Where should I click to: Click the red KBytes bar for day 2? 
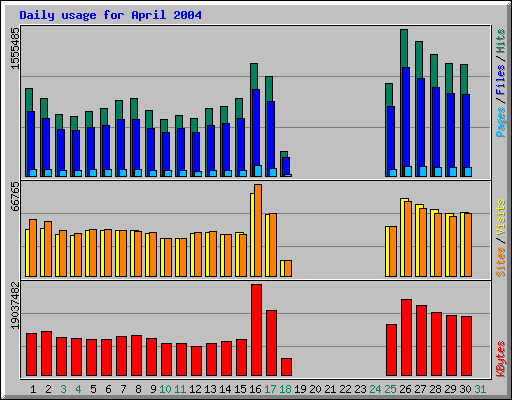click(x=46, y=353)
